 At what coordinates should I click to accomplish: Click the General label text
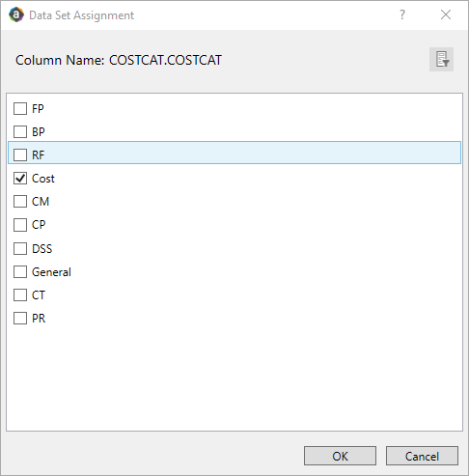pyautogui.click(x=51, y=272)
